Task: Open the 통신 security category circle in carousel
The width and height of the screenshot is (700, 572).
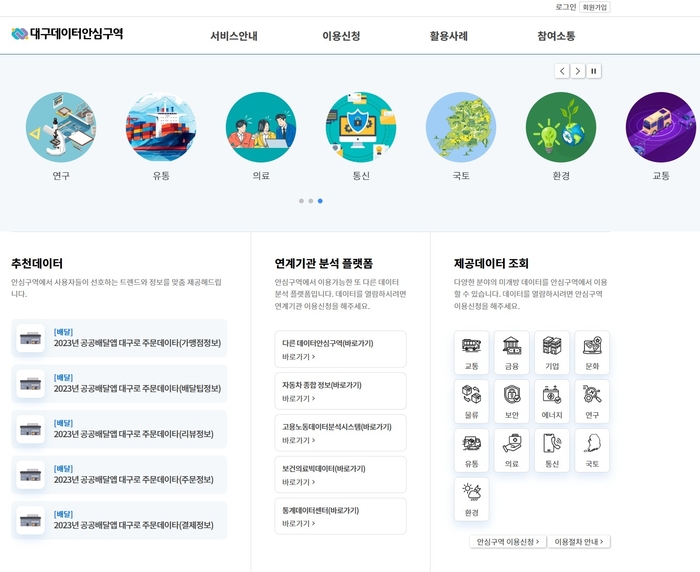Action: point(361,127)
